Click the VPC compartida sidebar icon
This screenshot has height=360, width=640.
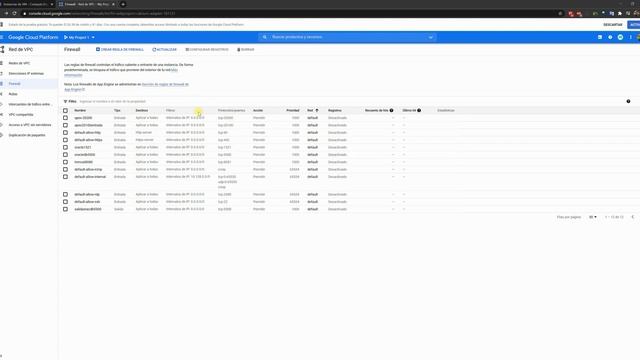[2, 115]
